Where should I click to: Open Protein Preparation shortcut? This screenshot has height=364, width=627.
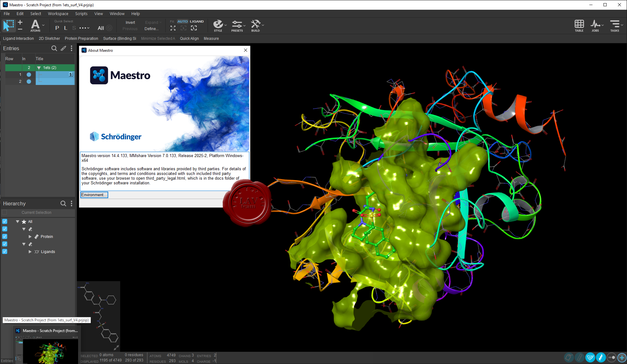tap(82, 39)
